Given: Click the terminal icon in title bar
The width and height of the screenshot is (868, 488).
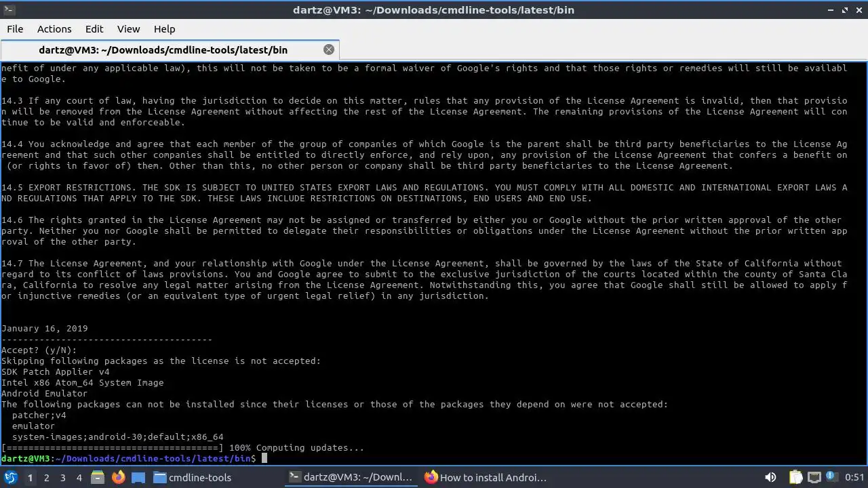Looking at the screenshot, I should [x=9, y=9].
